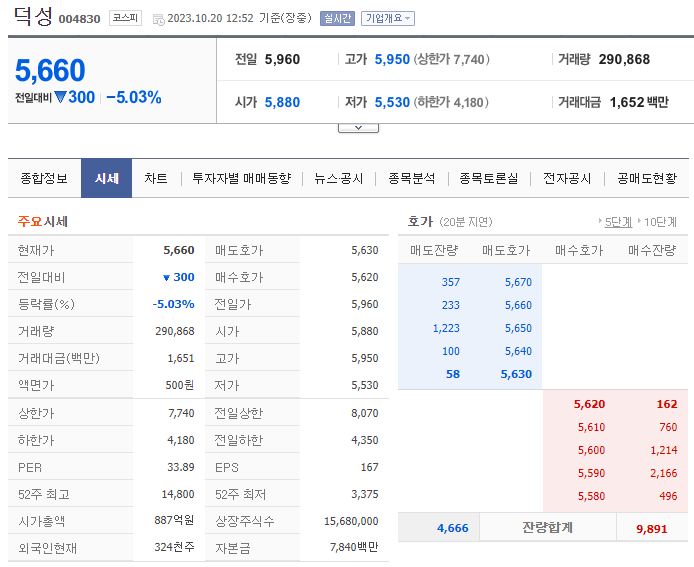Open the 종목토론실 tab
Screen dimensions: 694x567
coord(489,178)
